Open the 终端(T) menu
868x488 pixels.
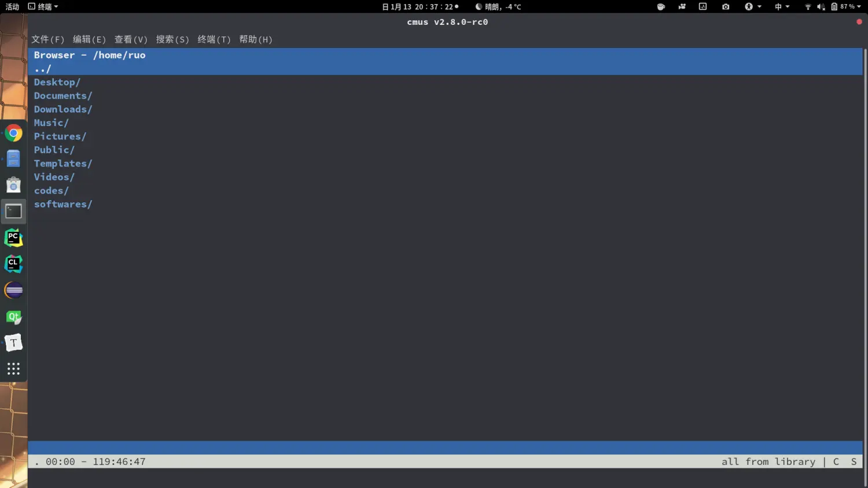tap(215, 39)
